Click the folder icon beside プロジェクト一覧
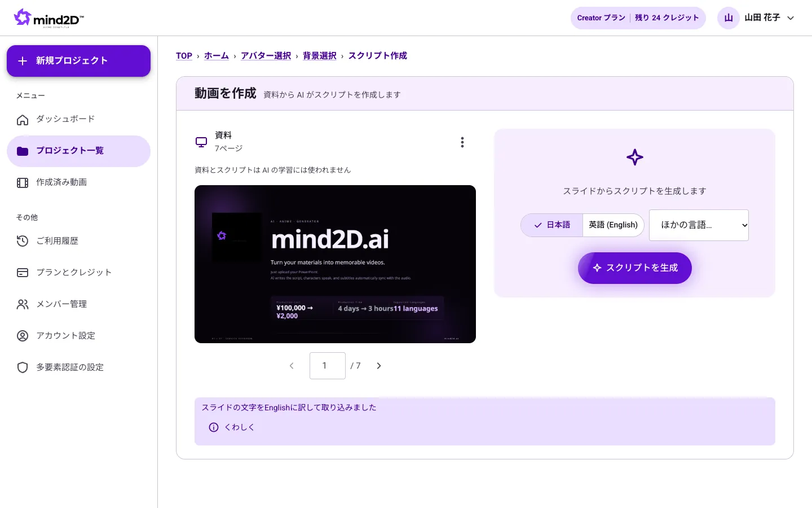 tap(23, 151)
